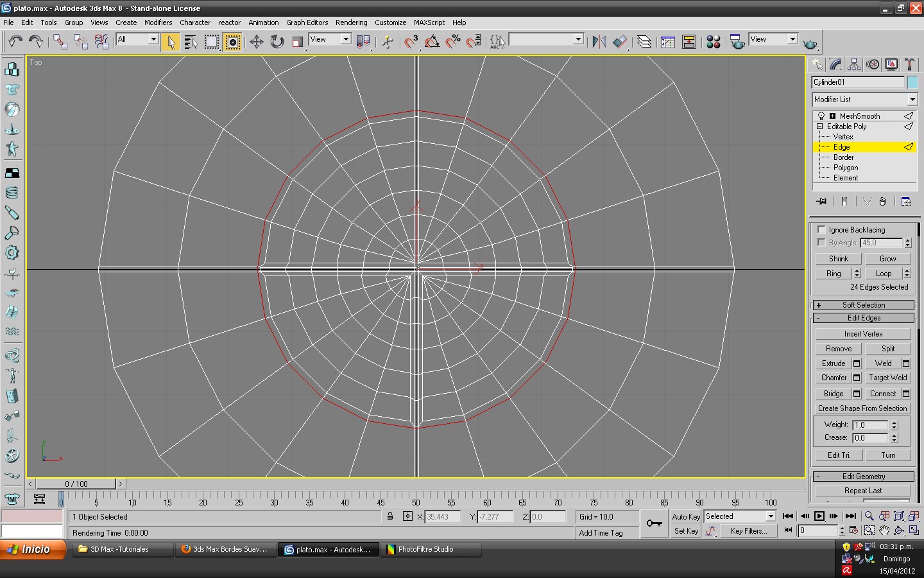The image size is (924, 578).
Task: Click the Chamfer button
Action: tap(834, 378)
